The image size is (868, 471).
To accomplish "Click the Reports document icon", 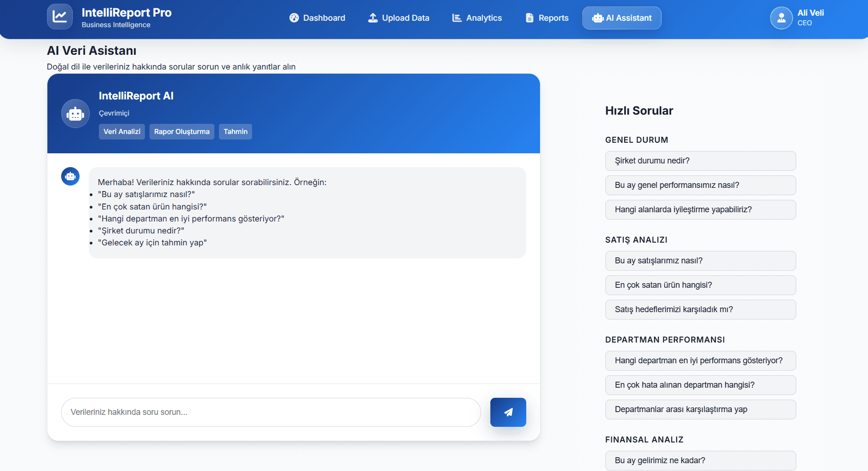I will pos(529,18).
